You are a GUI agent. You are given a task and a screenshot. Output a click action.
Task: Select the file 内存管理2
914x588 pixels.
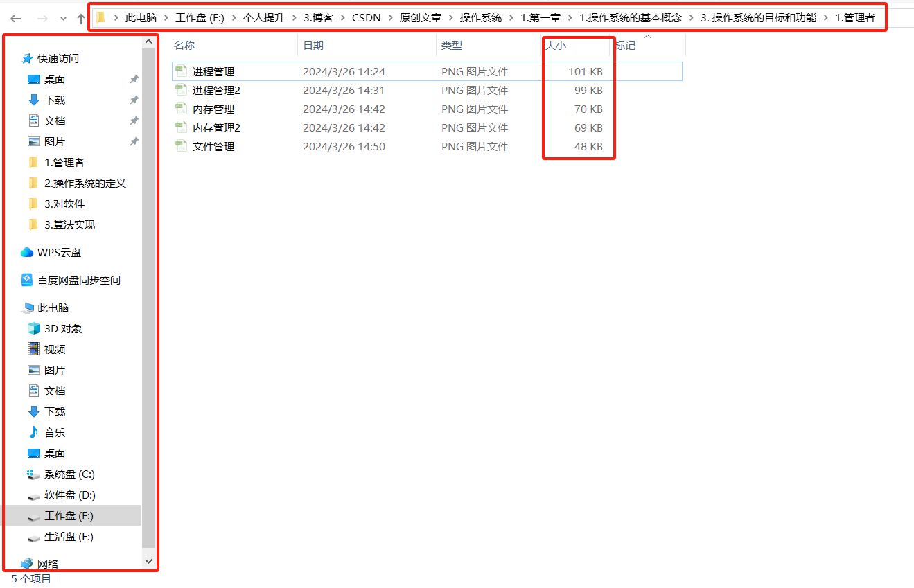216,127
